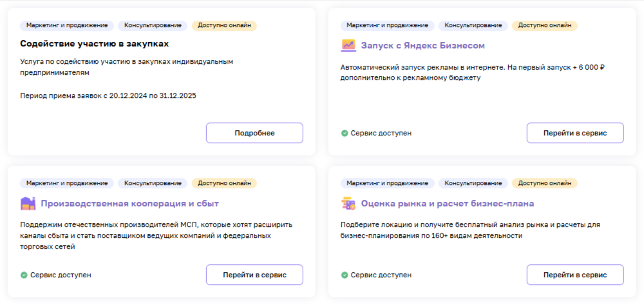Click 'Сервис доступен' status in Производственная кооперация card
The width and height of the screenshot is (644, 305).
pyautogui.click(x=61, y=275)
